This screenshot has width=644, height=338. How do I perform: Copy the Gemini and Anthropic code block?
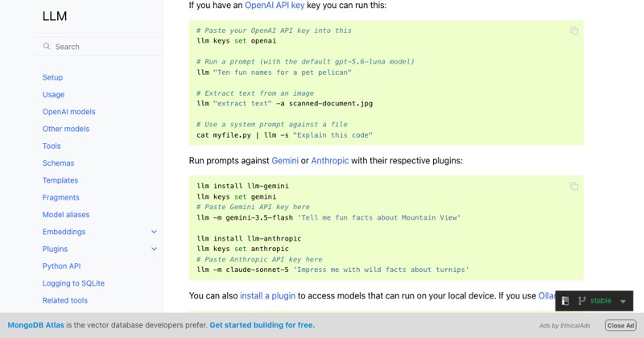[574, 186]
